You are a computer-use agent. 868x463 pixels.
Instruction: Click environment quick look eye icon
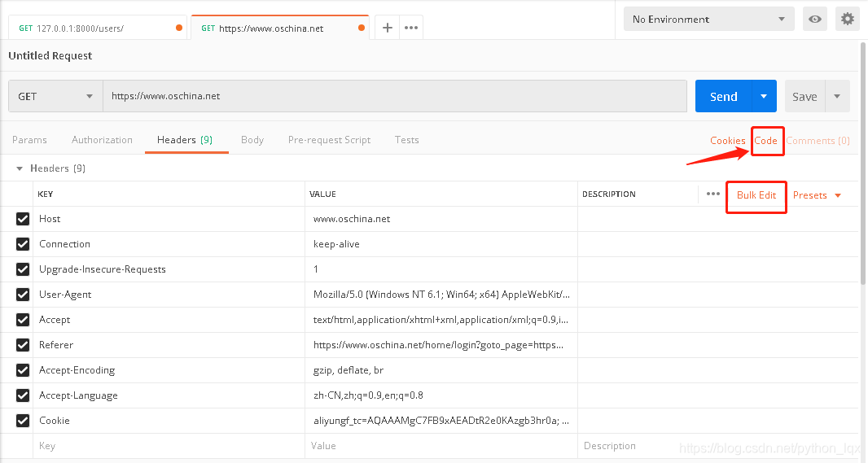pos(815,19)
